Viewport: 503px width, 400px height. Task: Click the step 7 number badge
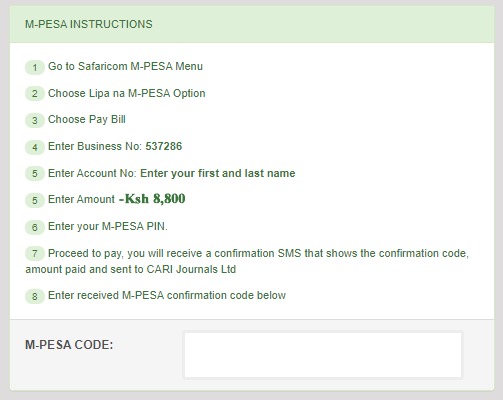35,254
